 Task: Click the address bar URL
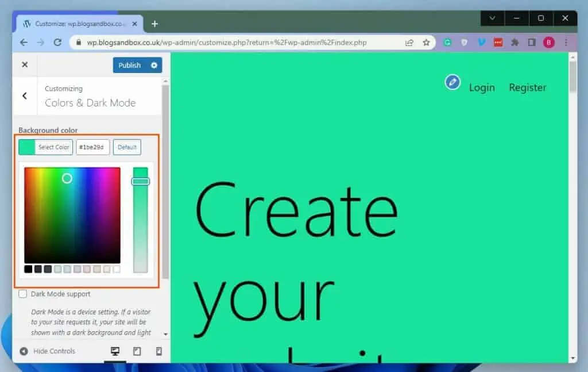[226, 43]
